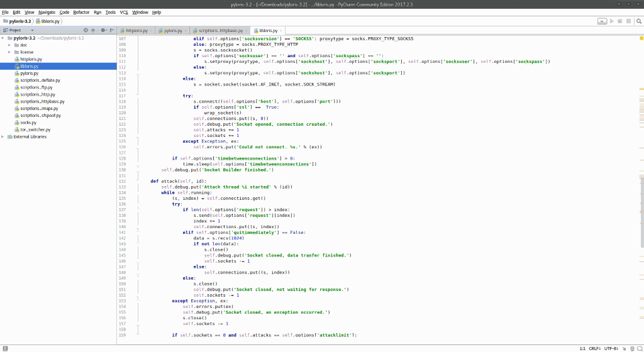Select pyloris.py in project tree
The width and height of the screenshot is (644, 352).
tap(29, 73)
